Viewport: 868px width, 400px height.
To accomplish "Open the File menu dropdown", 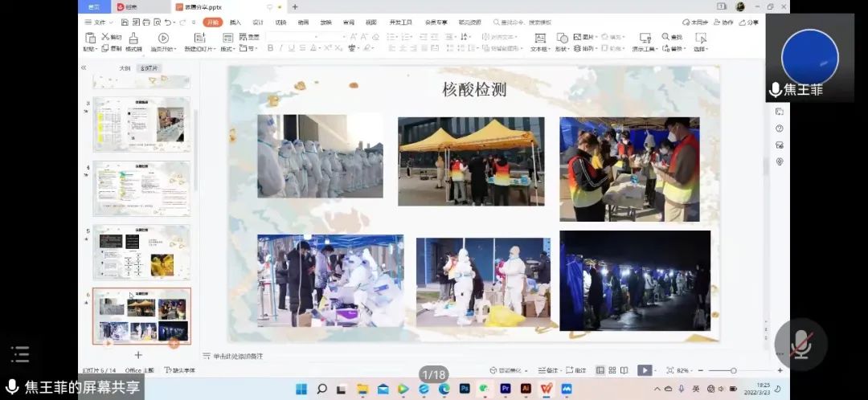I will (100, 22).
